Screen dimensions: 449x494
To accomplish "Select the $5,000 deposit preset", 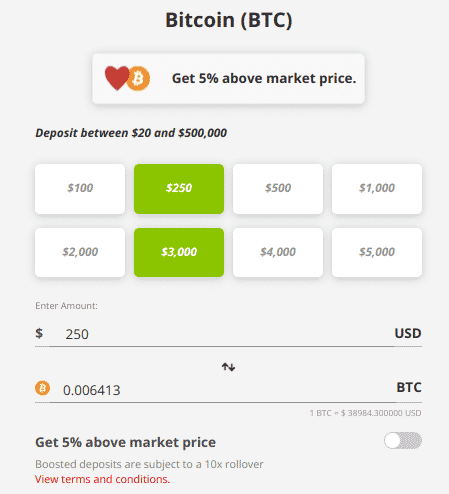I will pyautogui.click(x=377, y=252).
